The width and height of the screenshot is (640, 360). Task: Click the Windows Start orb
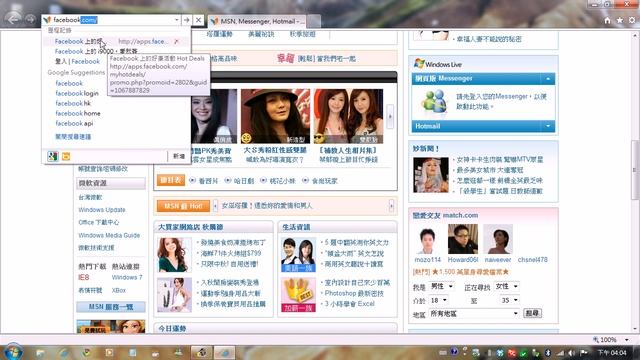pos(13,352)
